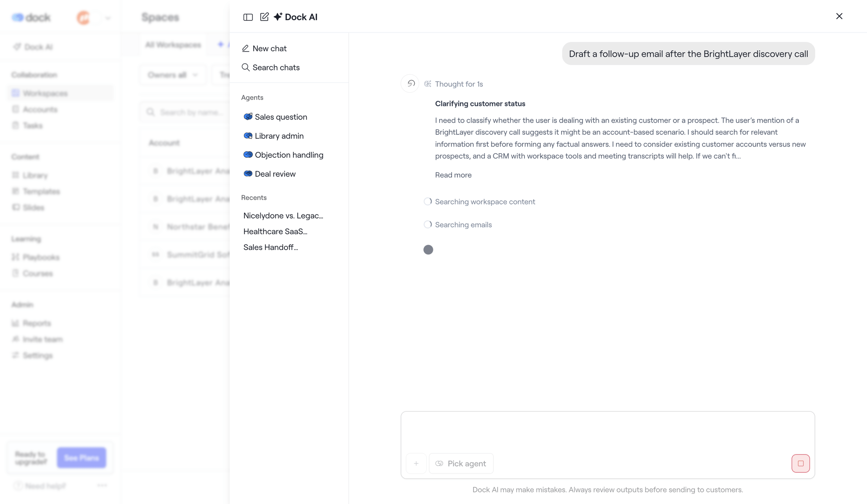Screen dimensions: 867x504
Task: Click the compose new chat icon in header
Action: click(x=264, y=17)
